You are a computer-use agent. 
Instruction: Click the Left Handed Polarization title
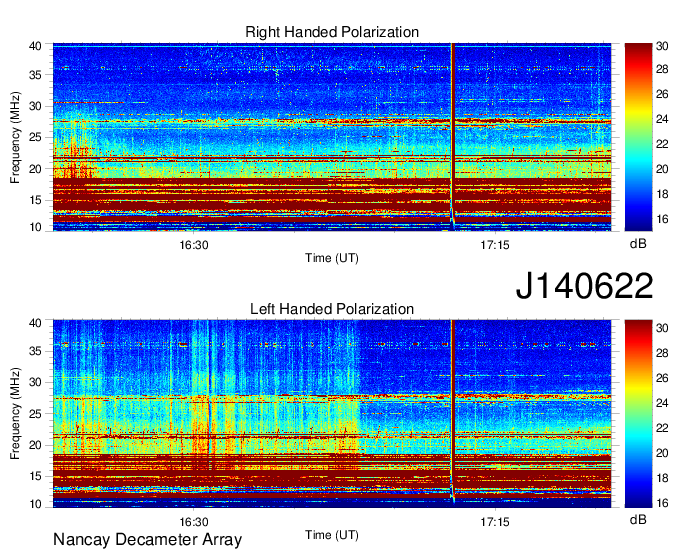tap(332, 309)
